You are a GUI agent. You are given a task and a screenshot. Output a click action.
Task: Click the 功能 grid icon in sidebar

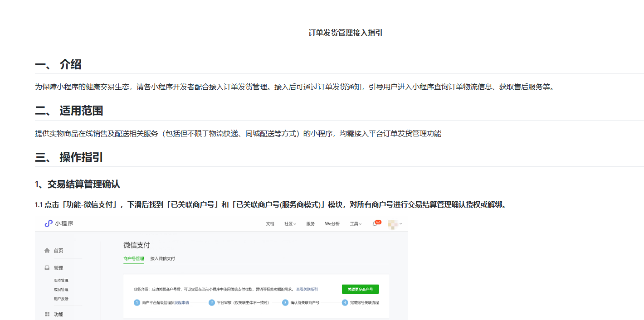(47, 314)
